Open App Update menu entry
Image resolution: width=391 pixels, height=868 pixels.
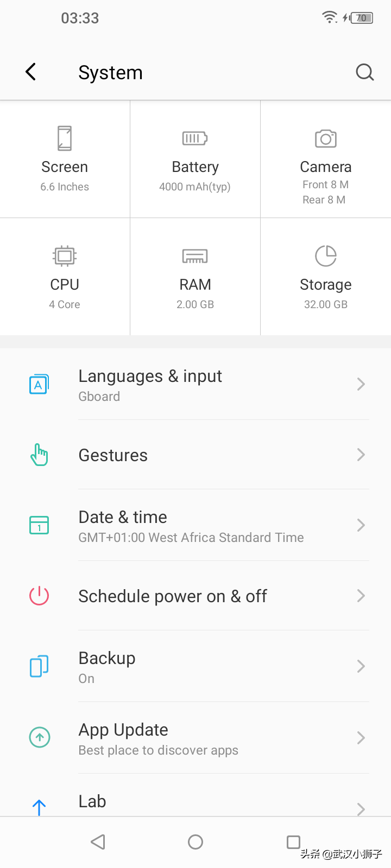tap(123, 730)
